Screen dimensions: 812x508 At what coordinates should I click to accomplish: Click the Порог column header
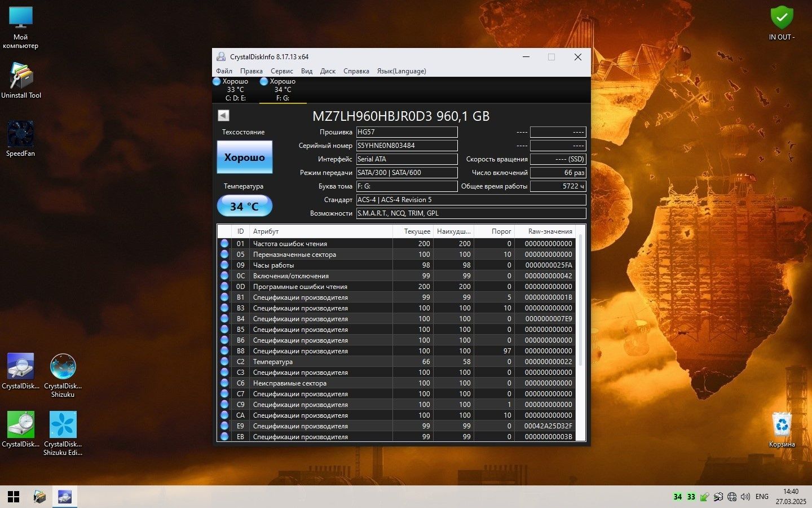click(x=494, y=231)
